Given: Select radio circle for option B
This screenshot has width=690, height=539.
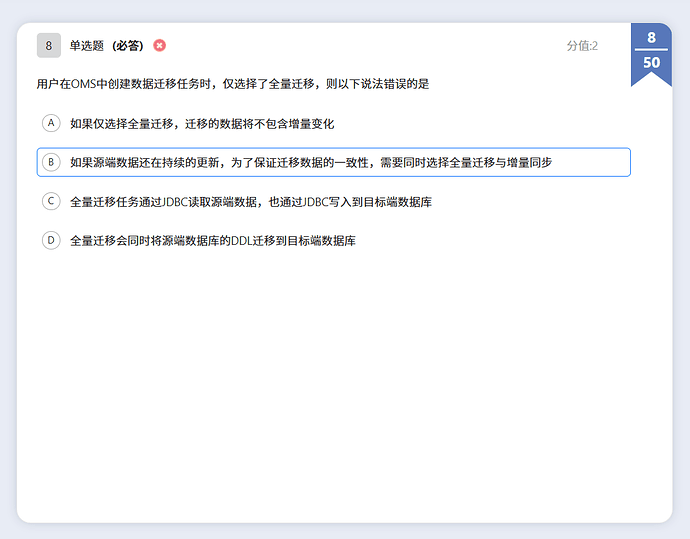Looking at the screenshot, I should coord(51,162).
